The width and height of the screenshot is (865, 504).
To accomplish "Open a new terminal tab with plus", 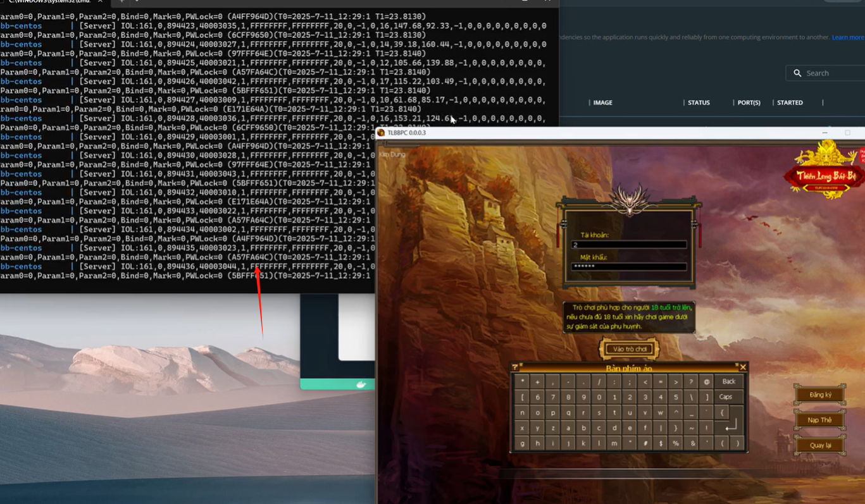I will pyautogui.click(x=122, y=1).
